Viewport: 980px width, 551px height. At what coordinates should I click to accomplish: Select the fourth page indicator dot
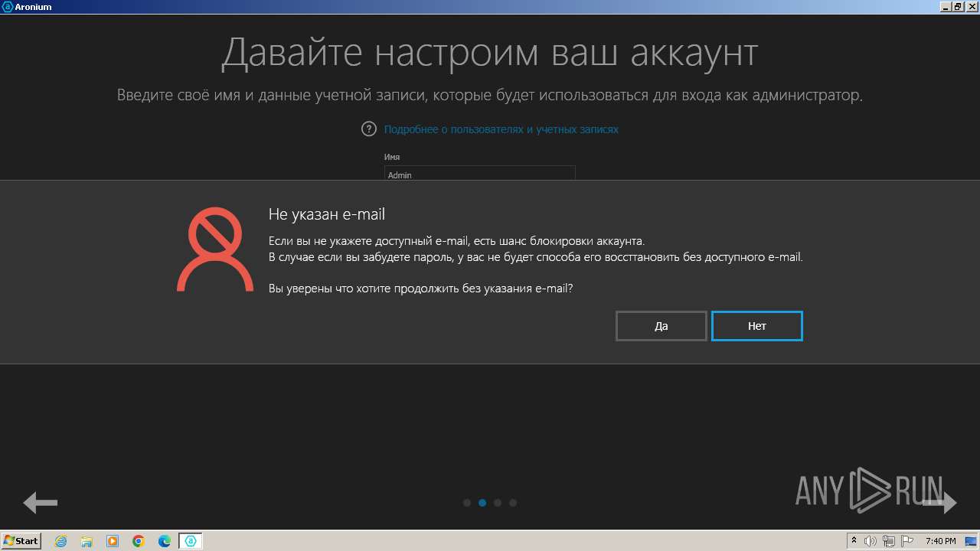coord(513,503)
